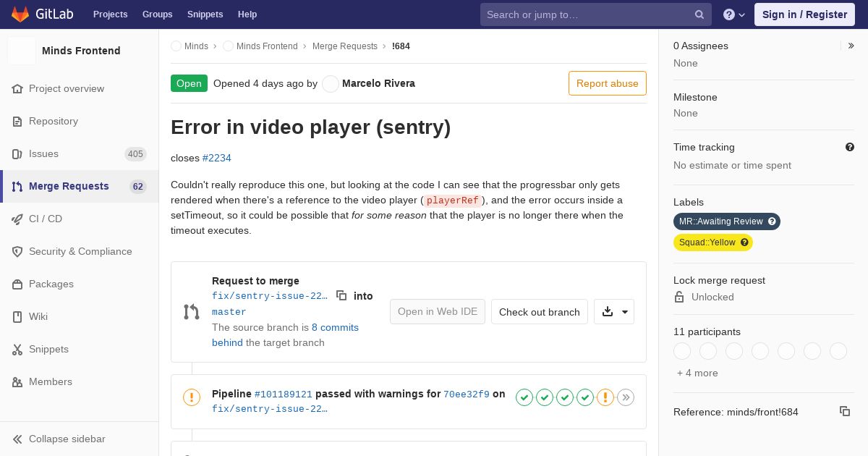Copy the minds/front!684 reference icon
868x456 pixels.
point(845,411)
